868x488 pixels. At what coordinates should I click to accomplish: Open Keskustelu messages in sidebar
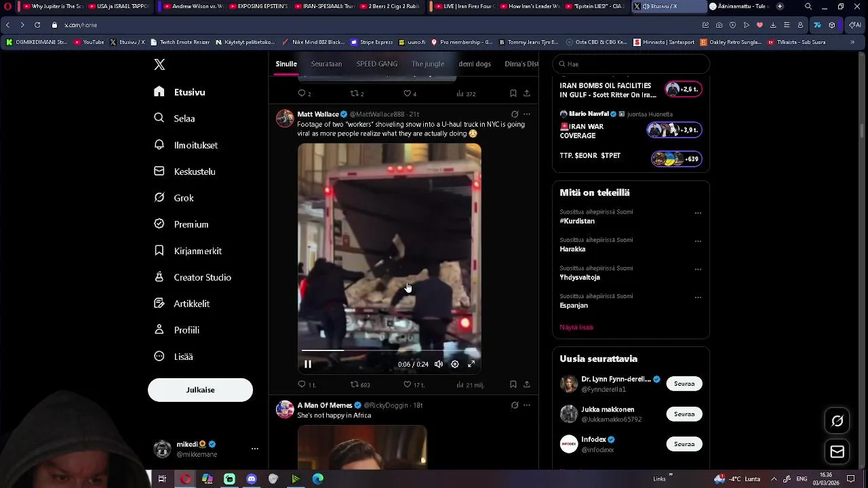[184, 171]
